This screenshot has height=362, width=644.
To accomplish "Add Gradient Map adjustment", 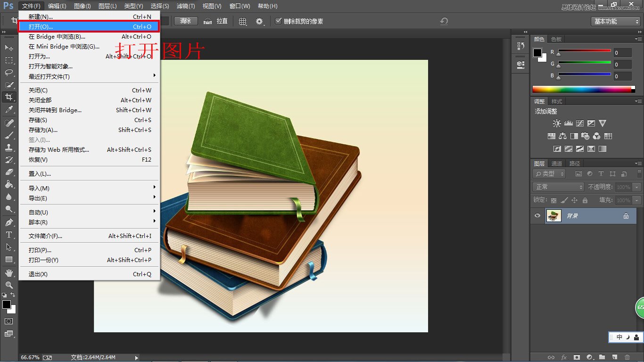I will pyautogui.click(x=602, y=149).
